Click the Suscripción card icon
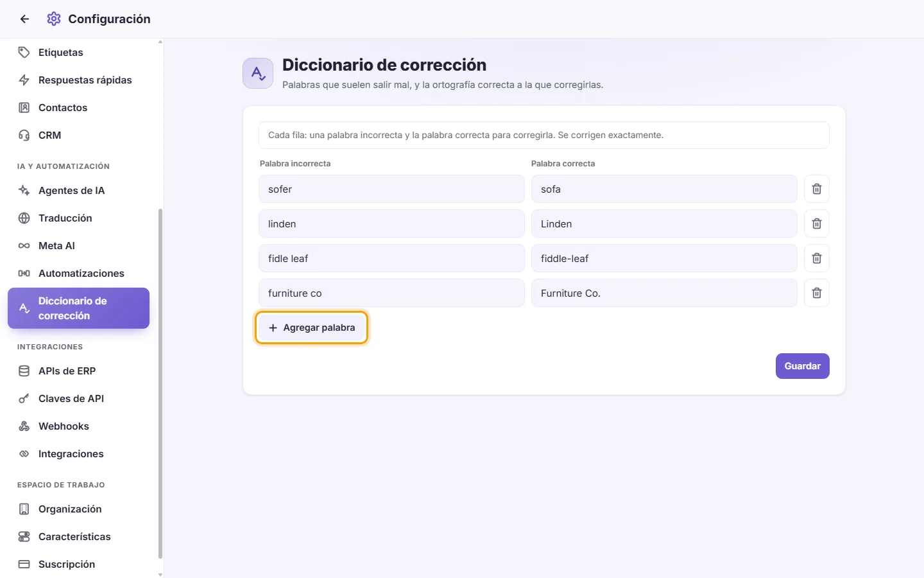Image resolution: width=924 pixels, height=578 pixels. [24, 565]
